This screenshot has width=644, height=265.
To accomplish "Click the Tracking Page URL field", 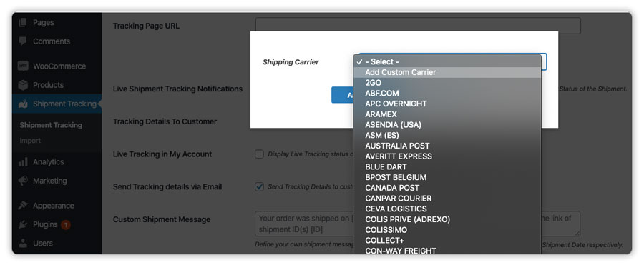I will click(x=418, y=26).
